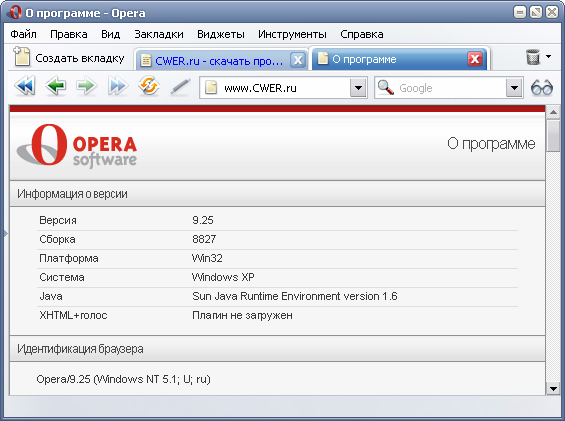Click the Windows XP system value
565x421 pixels.
[x=223, y=277]
